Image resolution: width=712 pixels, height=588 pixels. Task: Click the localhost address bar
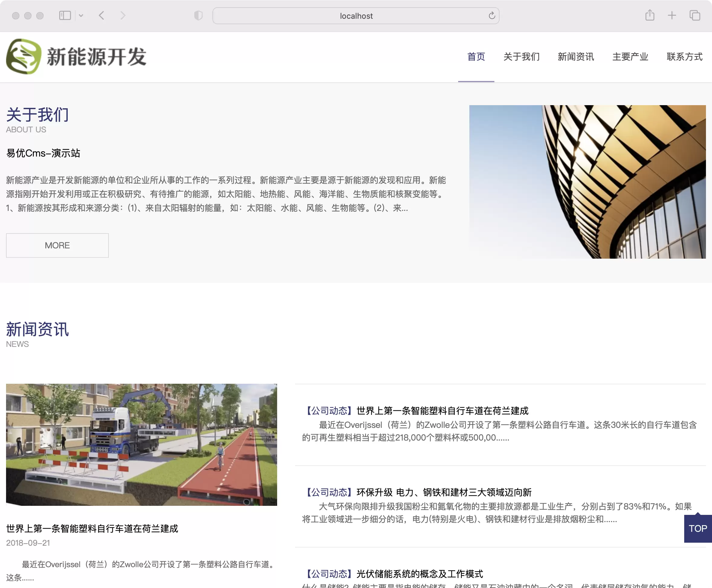(356, 16)
